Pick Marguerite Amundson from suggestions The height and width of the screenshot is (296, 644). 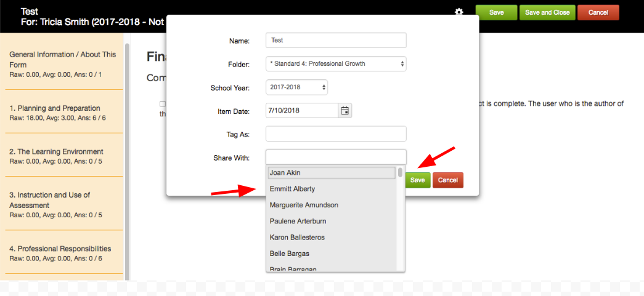(x=332, y=204)
